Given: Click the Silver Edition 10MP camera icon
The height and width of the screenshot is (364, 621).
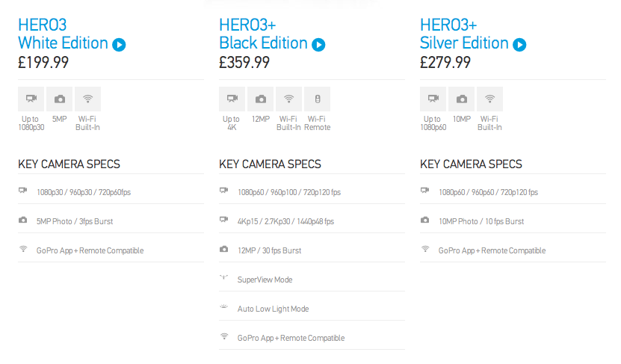Looking at the screenshot, I should 462,99.
